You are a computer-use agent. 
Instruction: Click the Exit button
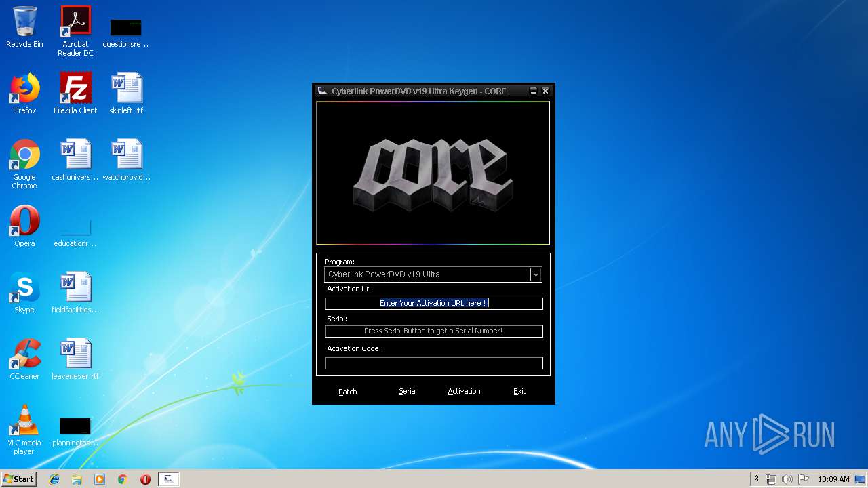point(519,391)
